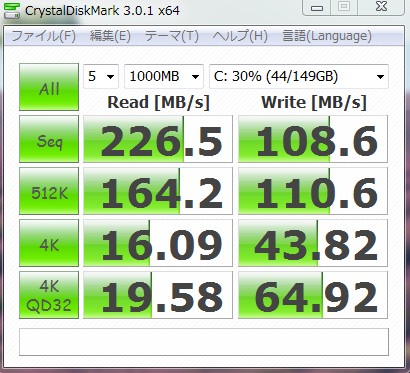410x373 pixels.
Task: Click the Read [MB/s] column header
Action: pos(159,102)
